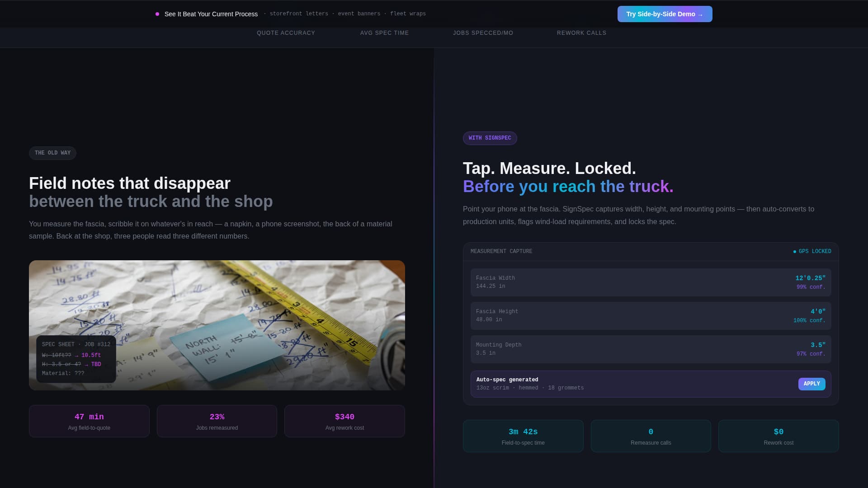Click the $340 Avg rework cost card

(344, 421)
